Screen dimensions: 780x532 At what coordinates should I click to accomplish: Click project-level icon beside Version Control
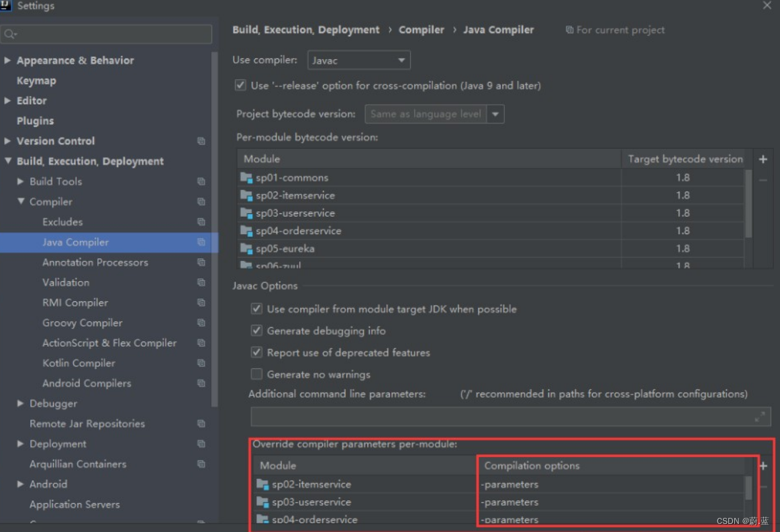(201, 141)
